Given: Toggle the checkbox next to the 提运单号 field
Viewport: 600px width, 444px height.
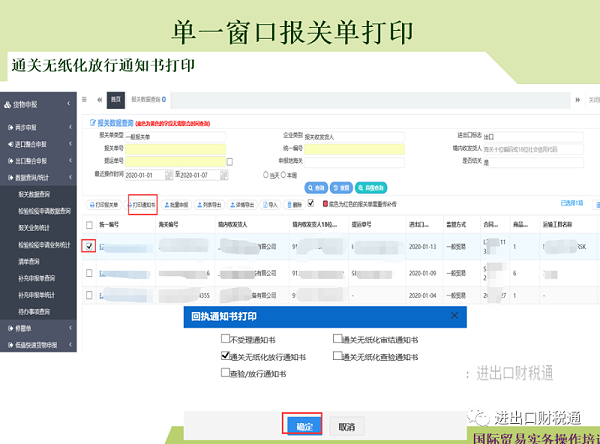Looking at the screenshot, I should pos(230,162).
